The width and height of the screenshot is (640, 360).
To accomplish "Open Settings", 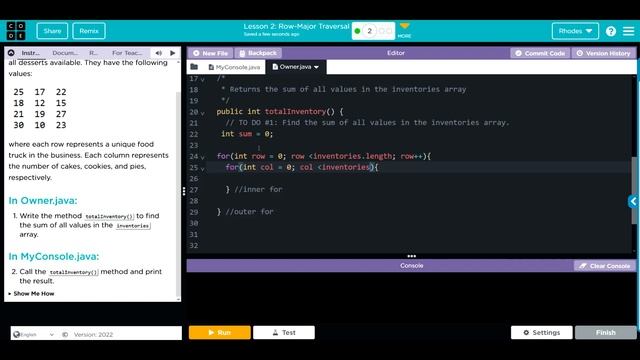I will coord(542,333).
